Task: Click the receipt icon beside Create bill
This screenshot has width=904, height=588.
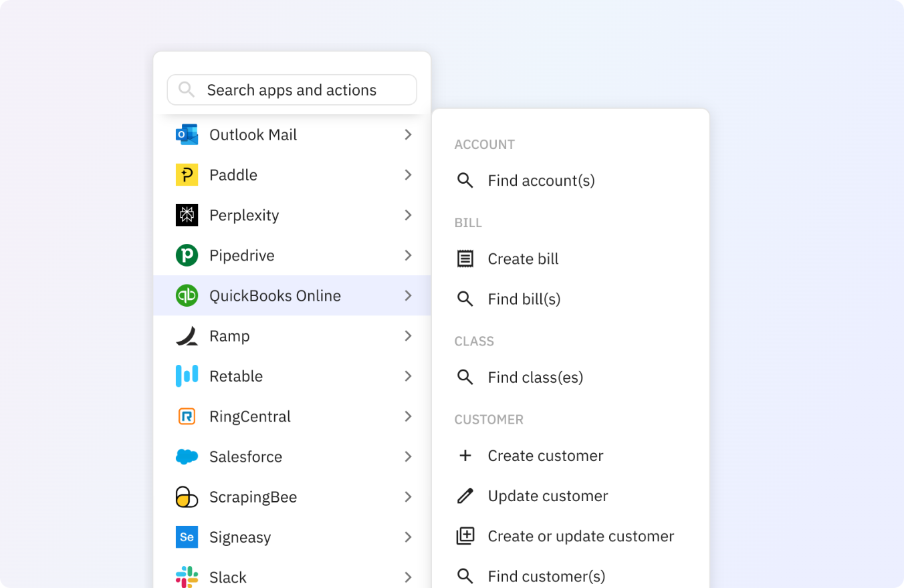Action: point(465,259)
